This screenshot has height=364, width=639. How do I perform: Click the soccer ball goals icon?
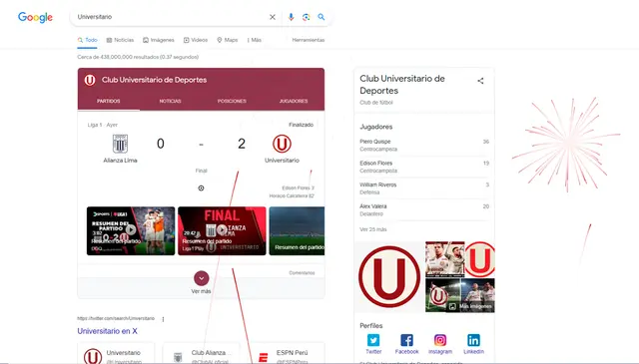click(201, 188)
